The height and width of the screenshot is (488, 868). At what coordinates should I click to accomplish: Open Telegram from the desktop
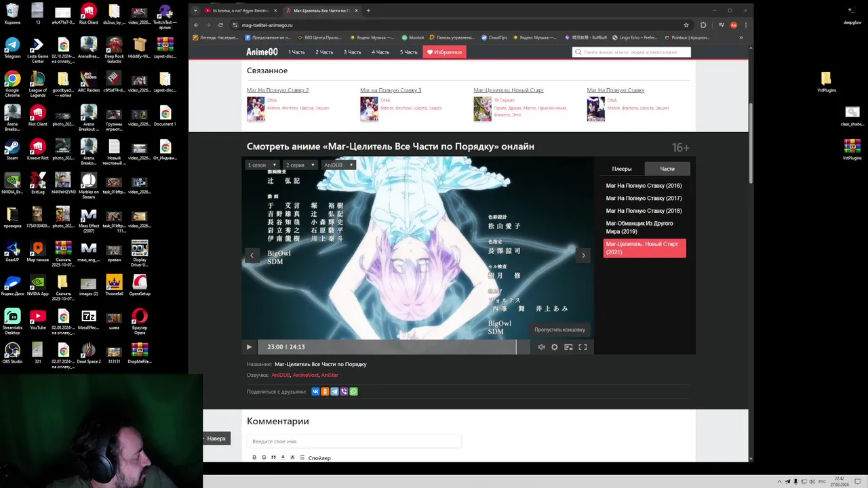tap(12, 49)
